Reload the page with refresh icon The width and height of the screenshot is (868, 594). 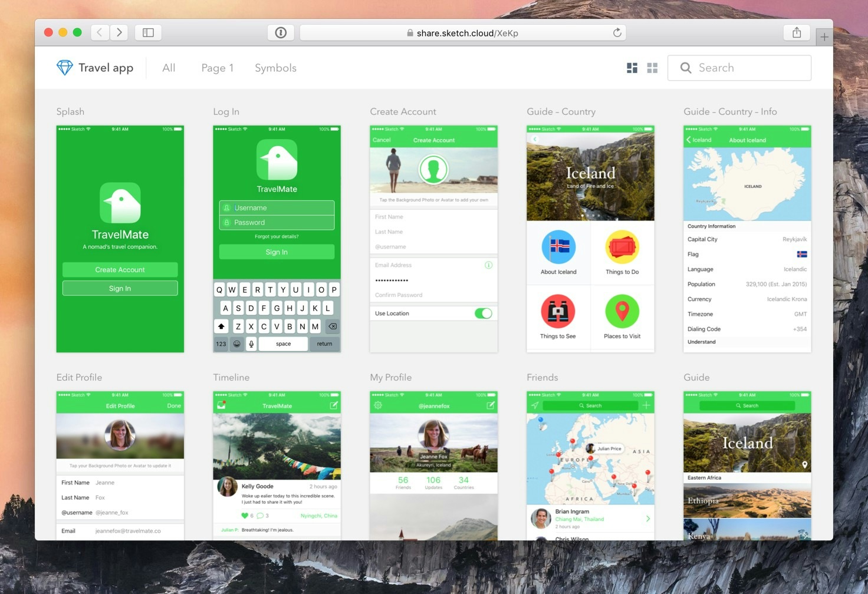(617, 32)
